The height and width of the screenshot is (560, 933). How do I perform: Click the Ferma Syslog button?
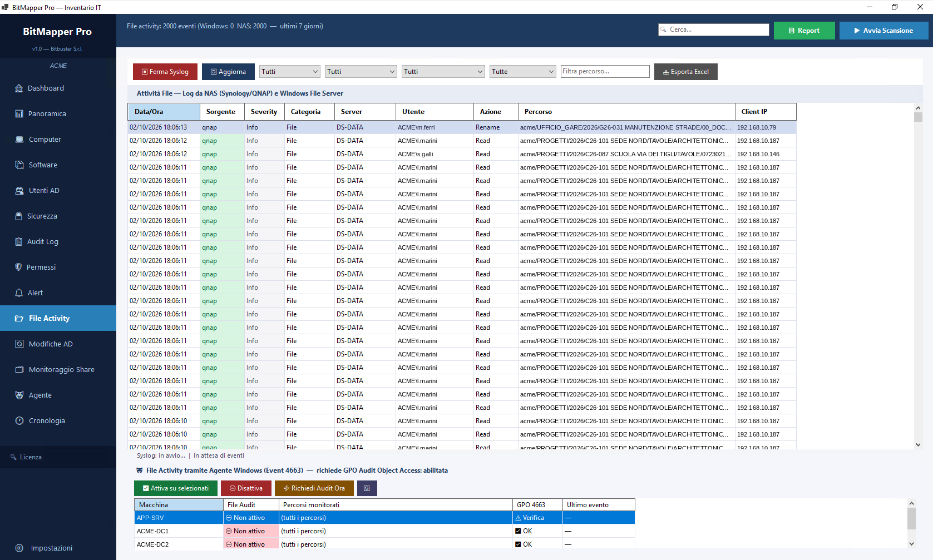coord(165,72)
